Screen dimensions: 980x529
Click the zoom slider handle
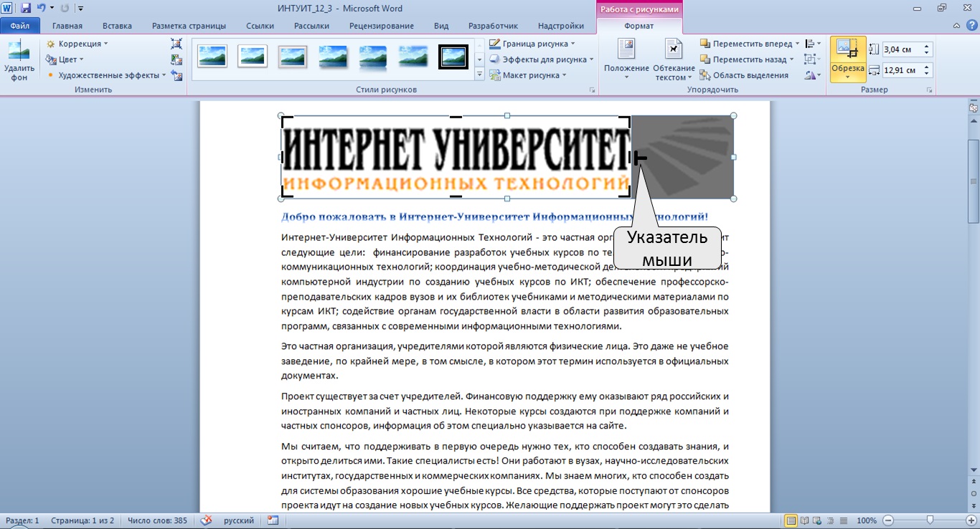(930, 520)
